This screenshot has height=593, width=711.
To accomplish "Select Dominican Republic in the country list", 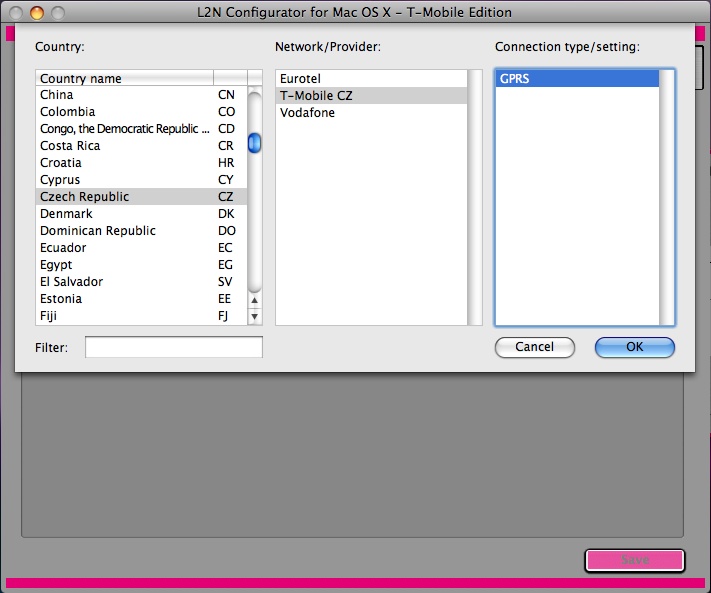I will tap(141, 231).
